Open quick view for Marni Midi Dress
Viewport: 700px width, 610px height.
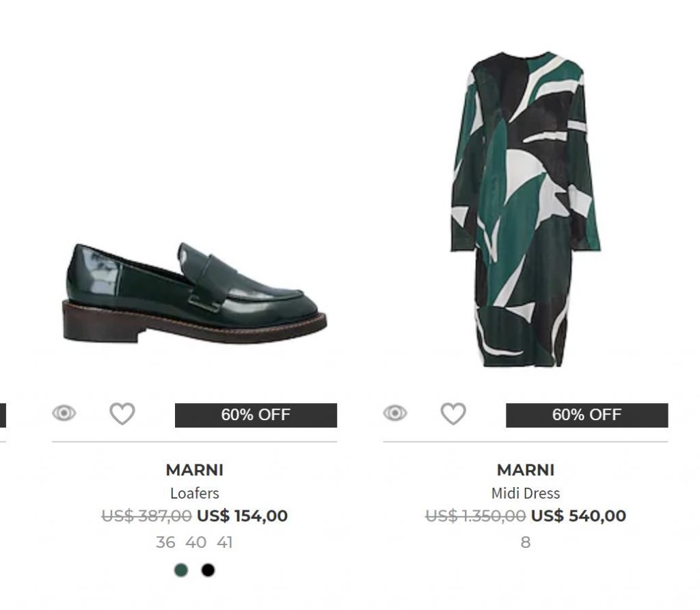(395, 413)
